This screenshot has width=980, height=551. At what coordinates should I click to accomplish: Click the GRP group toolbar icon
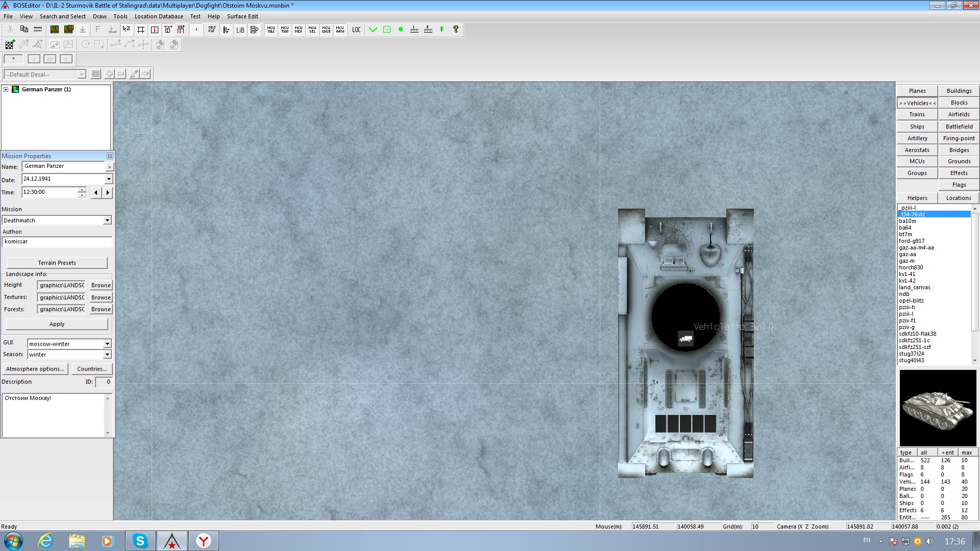[x=181, y=30]
